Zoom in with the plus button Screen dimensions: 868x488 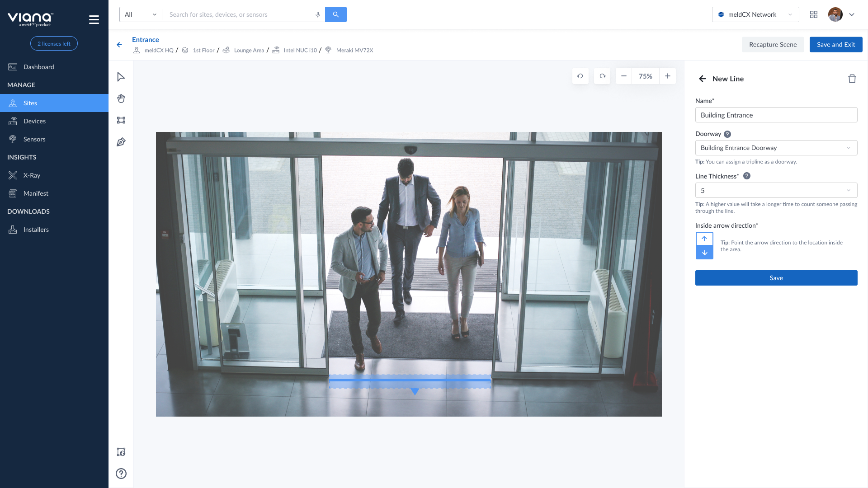coord(667,76)
